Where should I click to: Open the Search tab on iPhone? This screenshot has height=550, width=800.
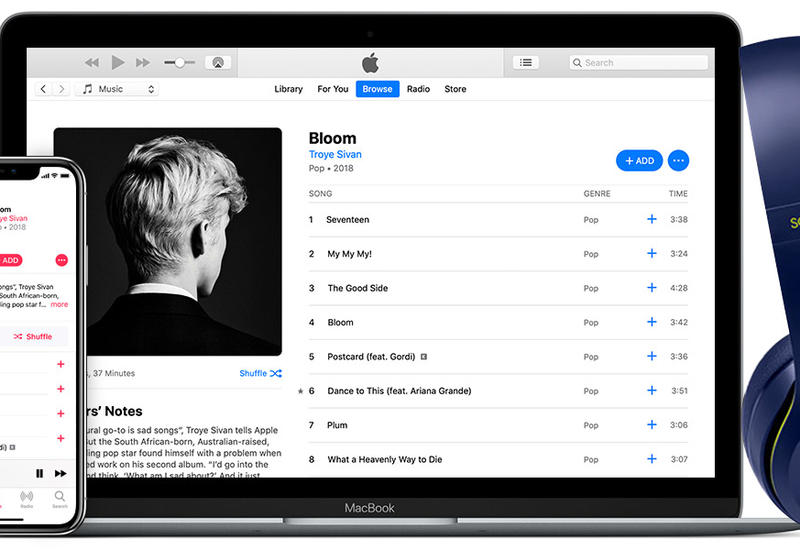coord(60,498)
